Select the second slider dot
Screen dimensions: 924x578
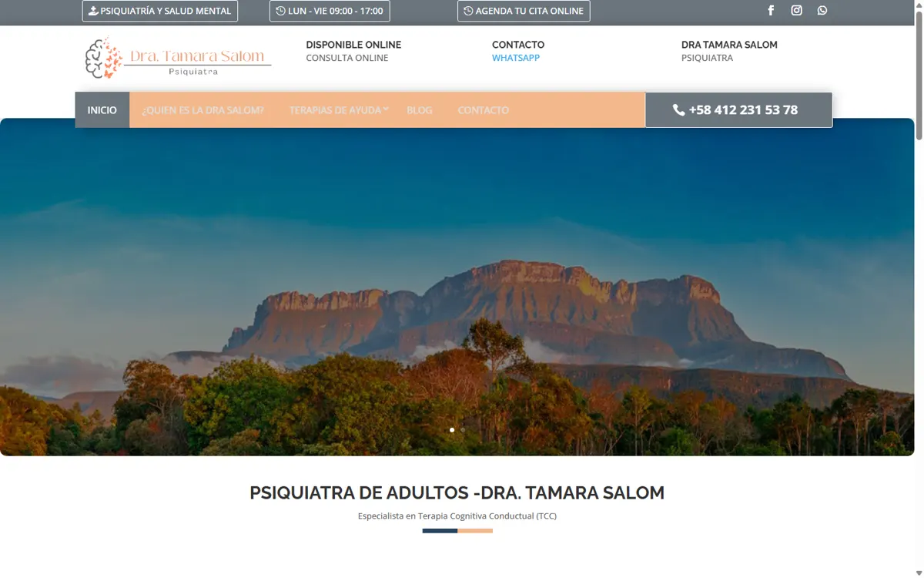pos(463,430)
